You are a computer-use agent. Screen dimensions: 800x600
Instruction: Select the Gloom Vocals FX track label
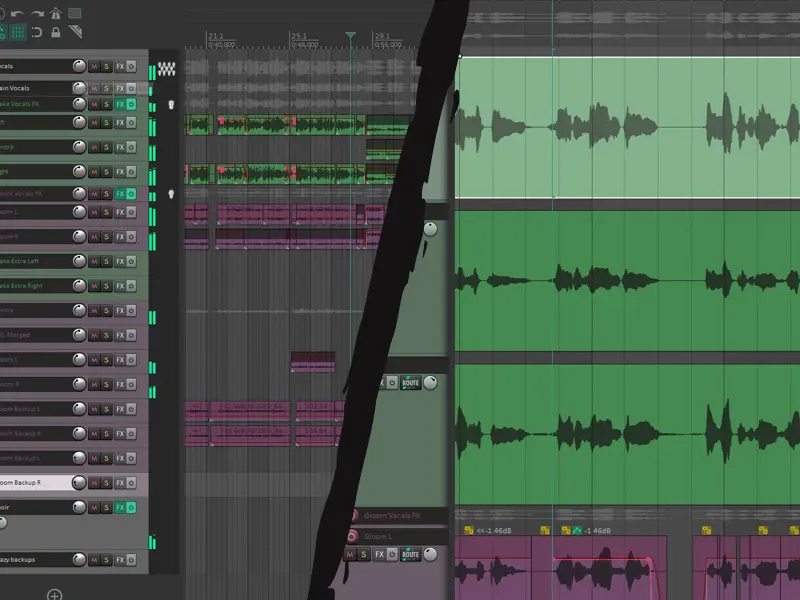coord(394,515)
